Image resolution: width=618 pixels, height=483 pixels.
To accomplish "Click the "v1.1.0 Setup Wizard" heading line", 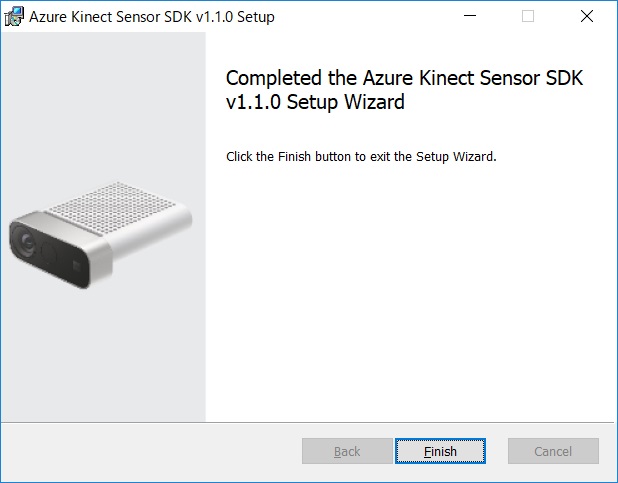I will click(x=315, y=102).
